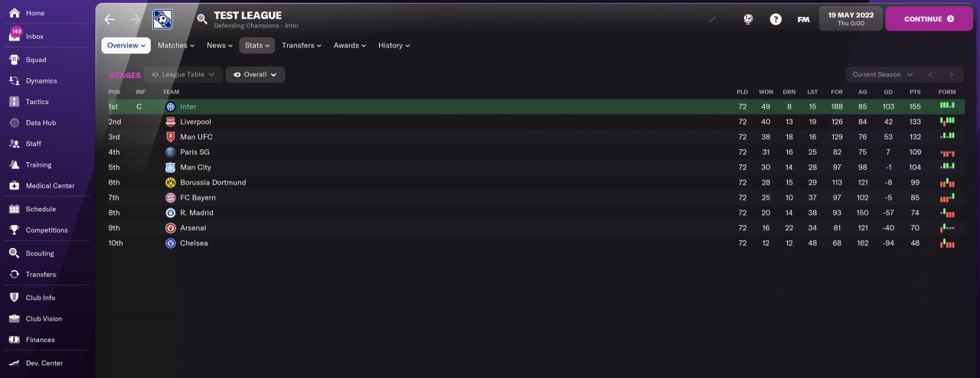The height and width of the screenshot is (378, 980).
Task: Open the Stats dropdown menu
Action: [256, 45]
